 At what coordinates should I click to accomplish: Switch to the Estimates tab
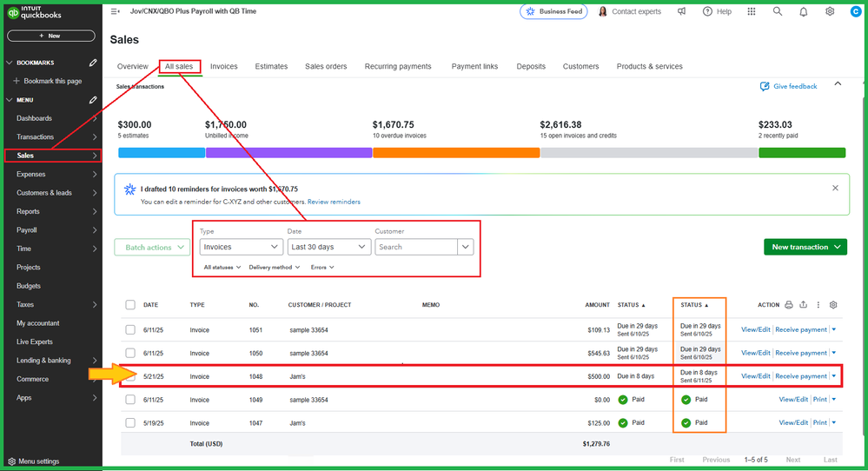tap(271, 66)
